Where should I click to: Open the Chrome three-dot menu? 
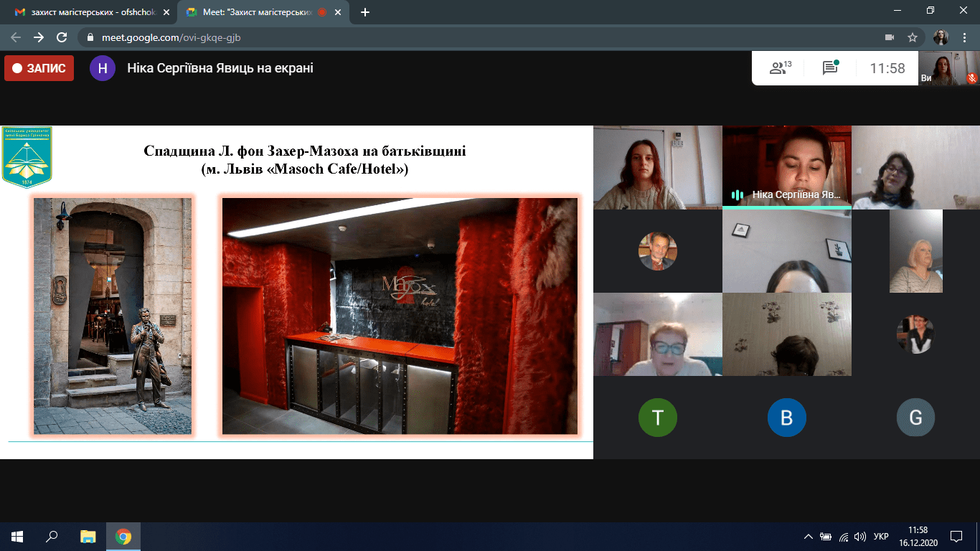pos(965,37)
